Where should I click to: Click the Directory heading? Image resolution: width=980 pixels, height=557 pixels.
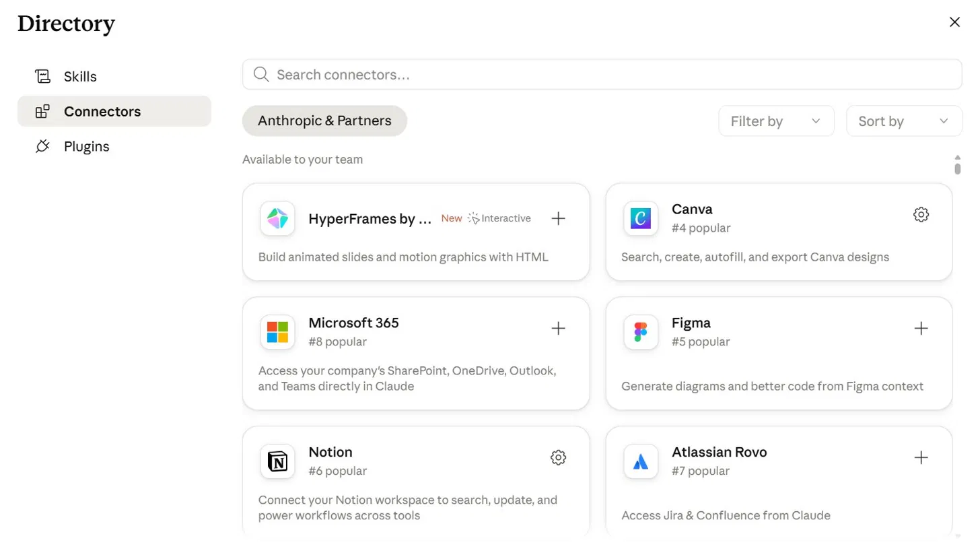pyautogui.click(x=66, y=24)
